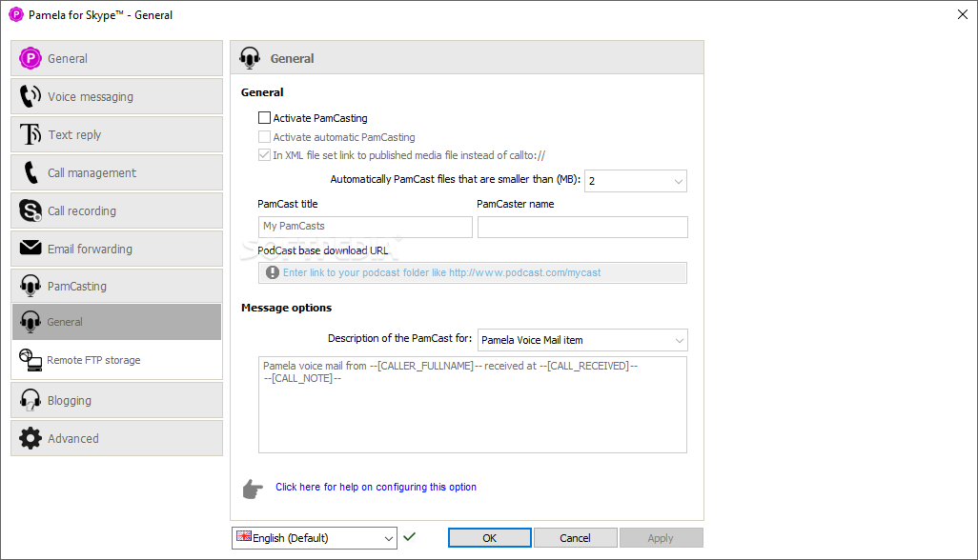Open the help link on configuring this option
978x560 pixels.
coord(377,487)
